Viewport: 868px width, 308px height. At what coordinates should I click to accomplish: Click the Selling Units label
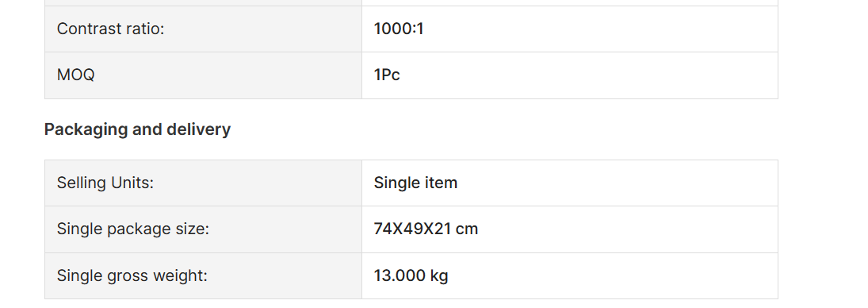pyautogui.click(x=105, y=183)
